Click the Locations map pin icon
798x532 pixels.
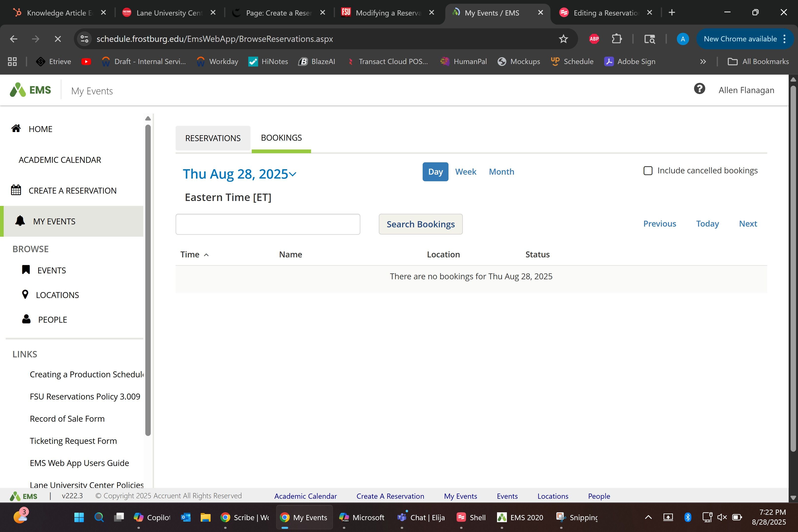coord(25,294)
